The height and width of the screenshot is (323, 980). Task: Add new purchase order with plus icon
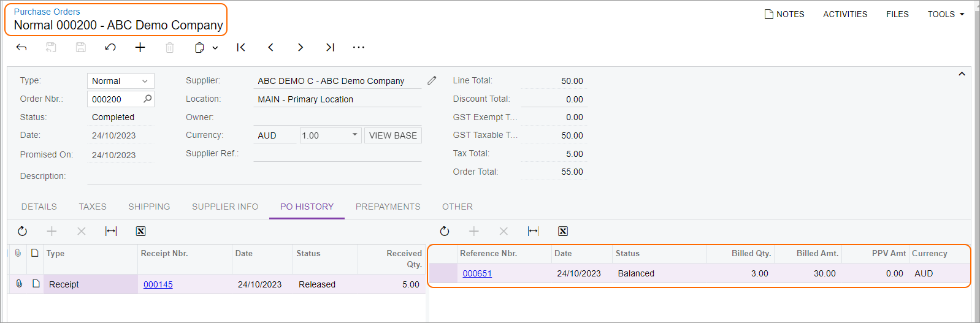(x=140, y=47)
